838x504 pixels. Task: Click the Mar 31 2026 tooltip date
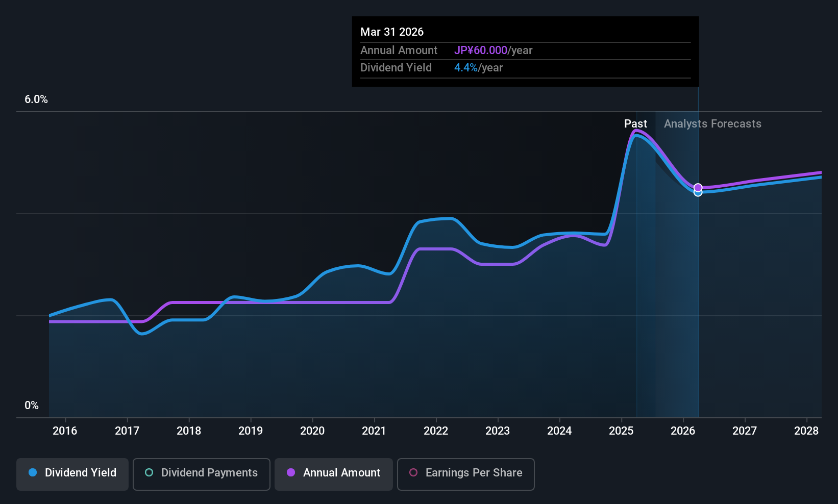[392, 32]
